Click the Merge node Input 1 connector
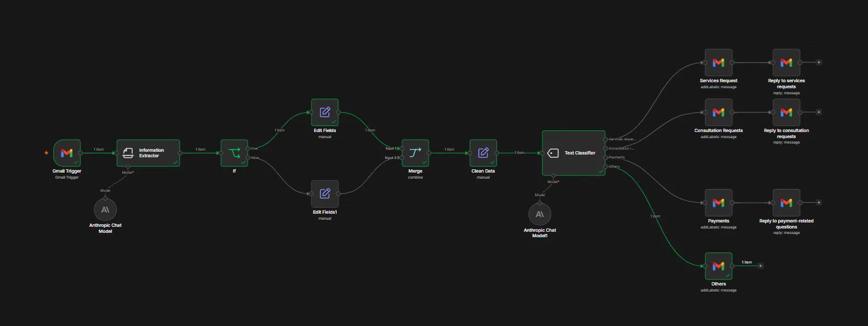Screen dimensions: 868x326 point(402,148)
